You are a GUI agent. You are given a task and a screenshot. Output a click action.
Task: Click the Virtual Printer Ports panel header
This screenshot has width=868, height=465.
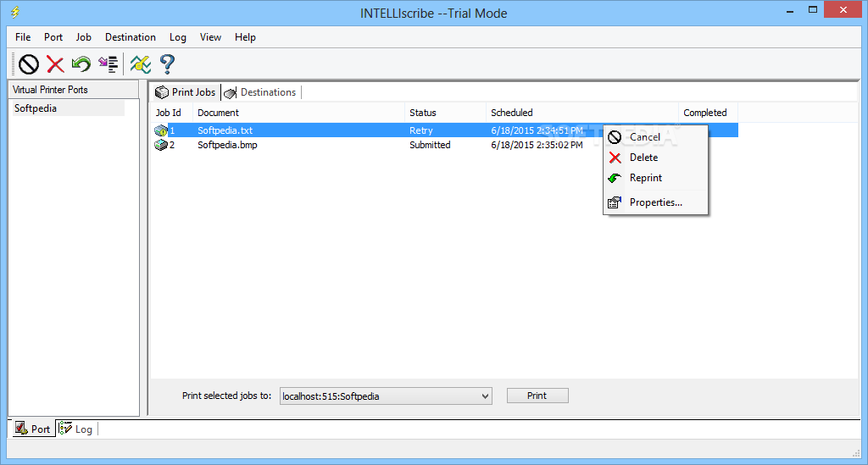coord(74,90)
